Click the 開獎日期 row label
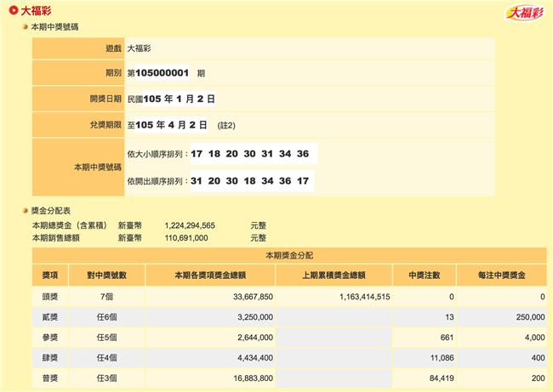Screen dimensions: 553x392 point(105,99)
